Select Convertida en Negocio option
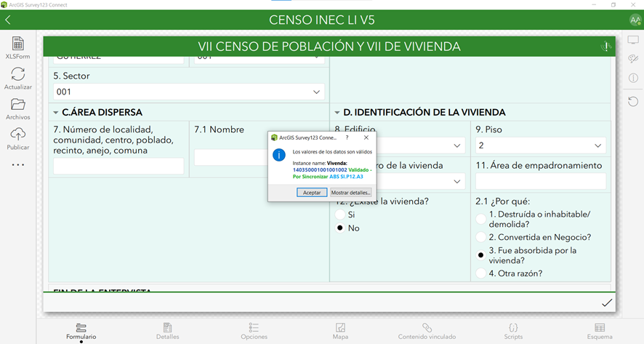This screenshot has height=344, width=644. click(480, 237)
